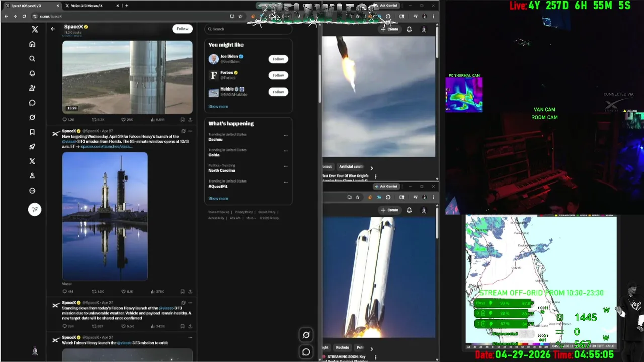
Task: Open the More menu on the 'Watch Falcon Heavy' post
Action: 190,337
